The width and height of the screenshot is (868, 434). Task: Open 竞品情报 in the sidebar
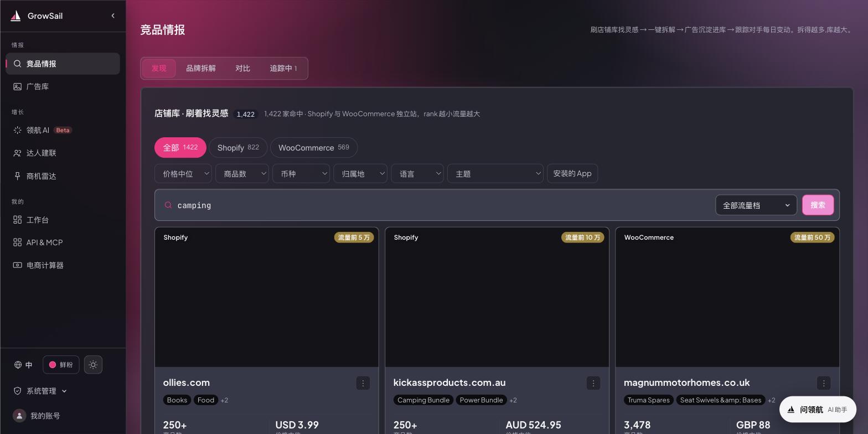pos(63,64)
